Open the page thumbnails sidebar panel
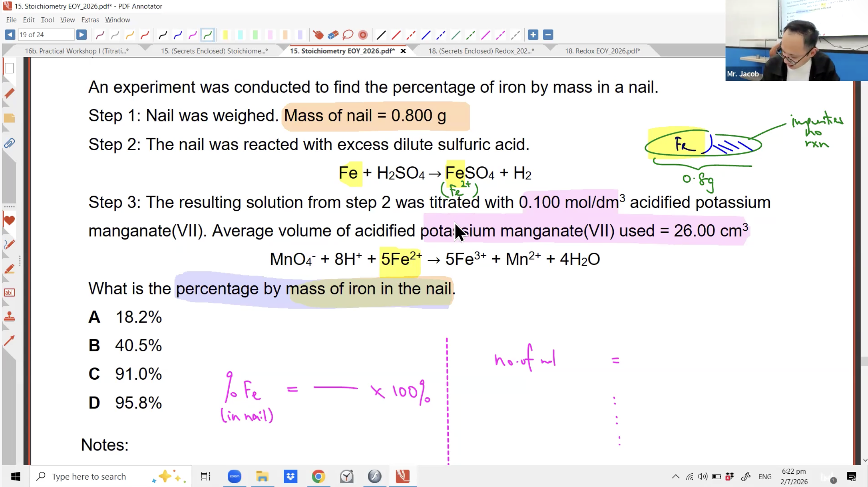 point(9,68)
